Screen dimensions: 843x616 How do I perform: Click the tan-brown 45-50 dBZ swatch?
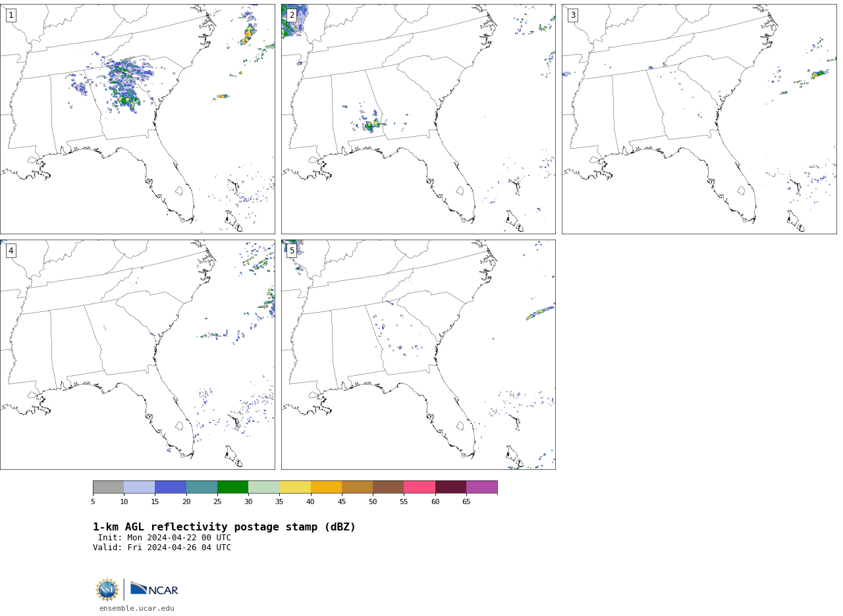click(x=357, y=487)
